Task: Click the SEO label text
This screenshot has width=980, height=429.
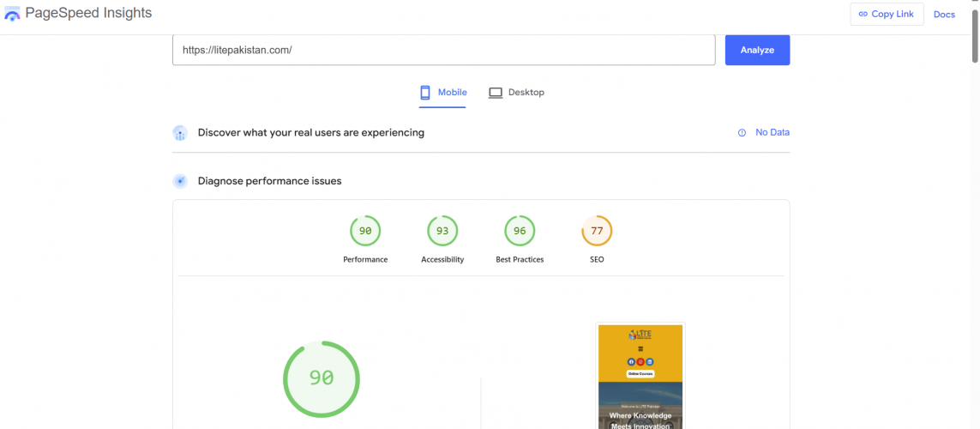Action: tap(597, 259)
